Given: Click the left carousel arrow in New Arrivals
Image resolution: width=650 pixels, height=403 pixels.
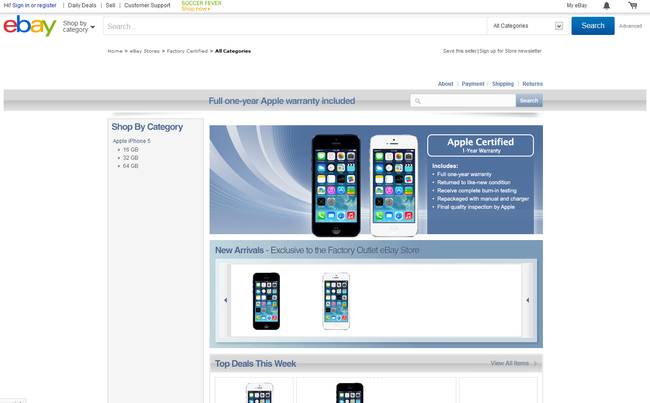Looking at the screenshot, I should coord(226,300).
